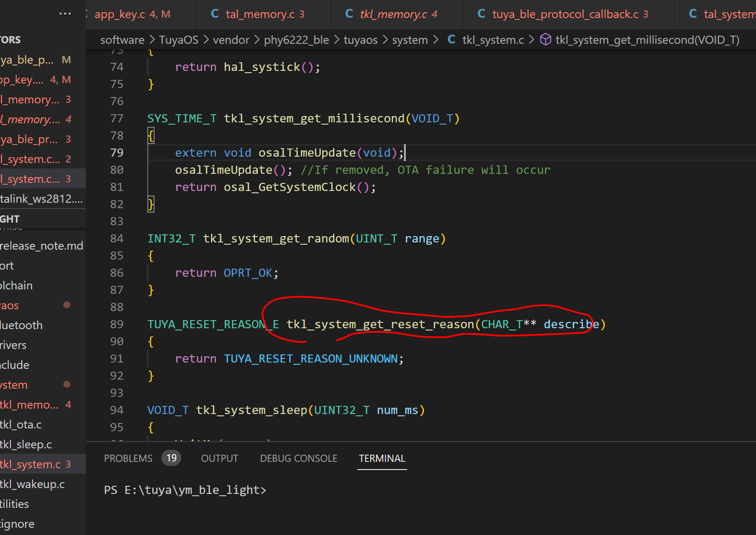Image resolution: width=756 pixels, height=535 pixels.
Task: Click C icon on tuya_ble_protocol_callback.c tab
Action: [x=482, y=14]
